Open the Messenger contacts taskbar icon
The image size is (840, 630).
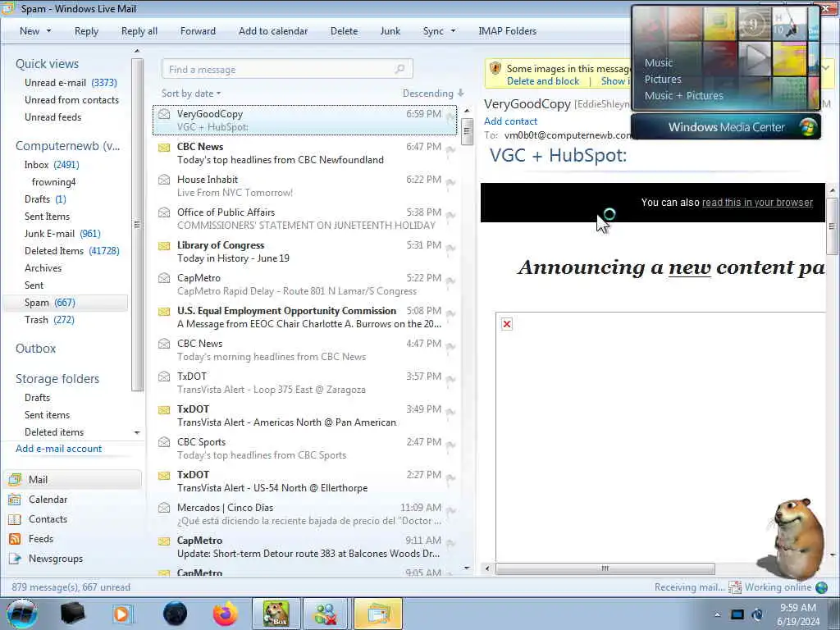tap(325, 614)
